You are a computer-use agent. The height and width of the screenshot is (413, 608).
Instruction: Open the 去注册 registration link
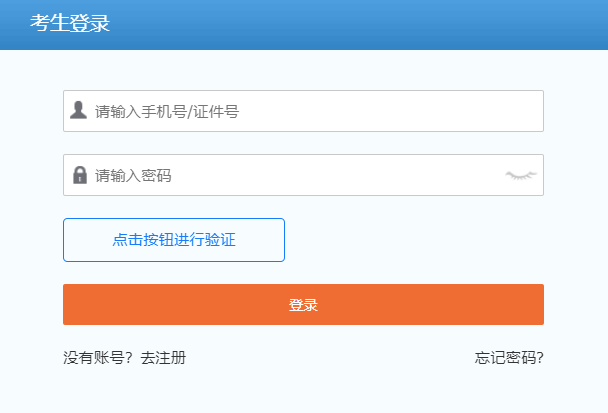pos(163,358)
